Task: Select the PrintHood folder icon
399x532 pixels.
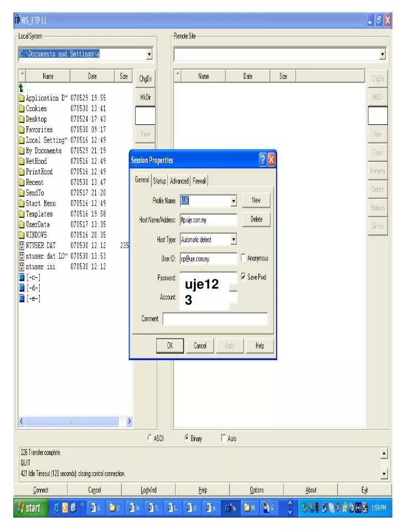Action: [x=22, y=172]
